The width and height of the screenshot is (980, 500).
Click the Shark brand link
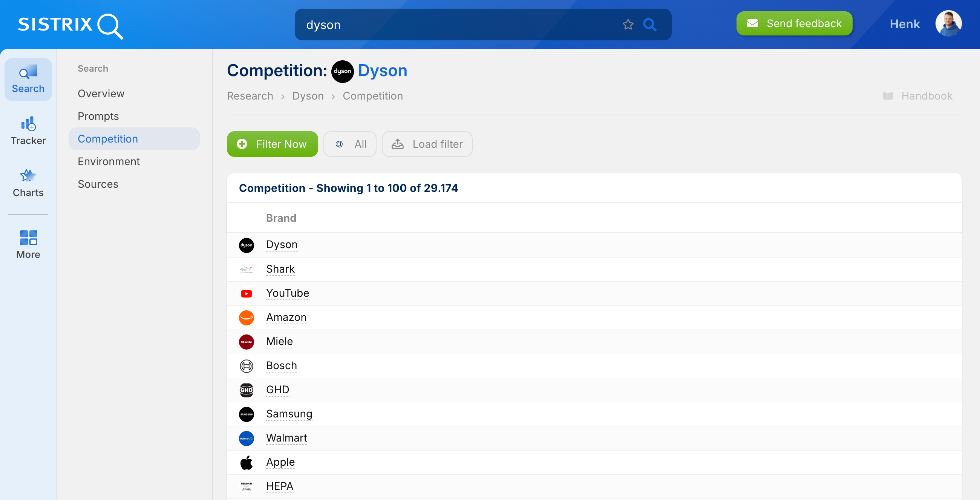coord(280,269)
